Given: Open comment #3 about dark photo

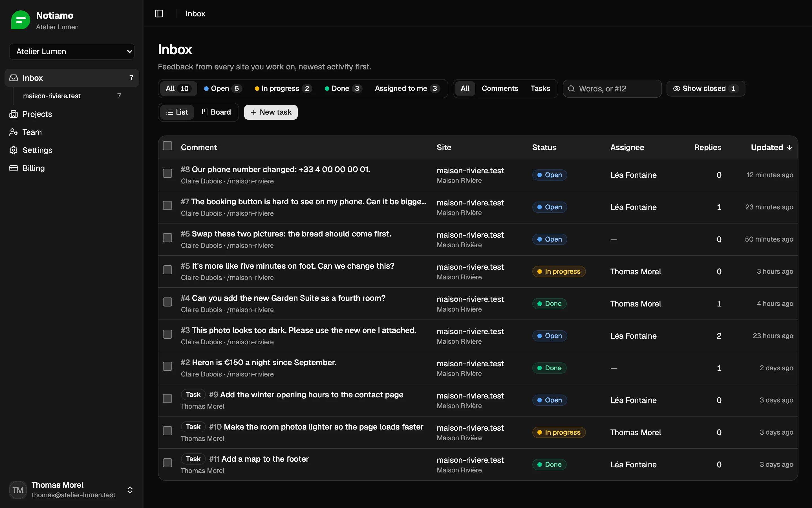Looking at the screenshot, I should (298, 330).
